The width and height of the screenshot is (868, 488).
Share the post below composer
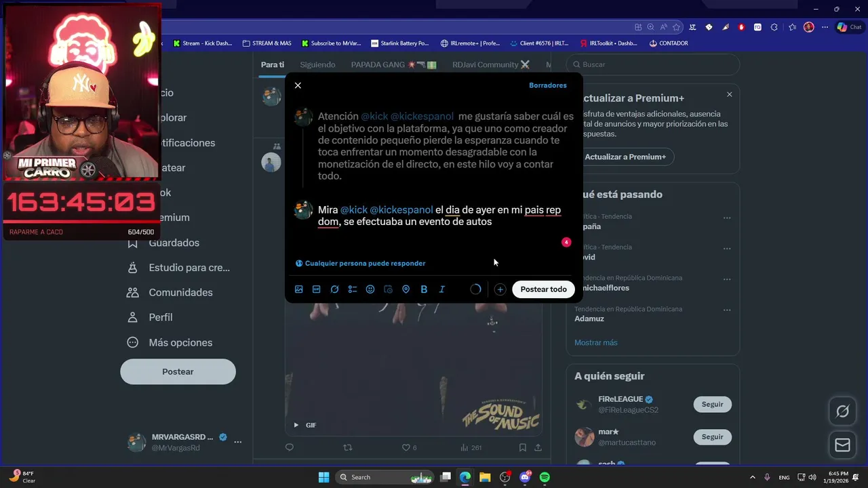(x=538, y=447)
